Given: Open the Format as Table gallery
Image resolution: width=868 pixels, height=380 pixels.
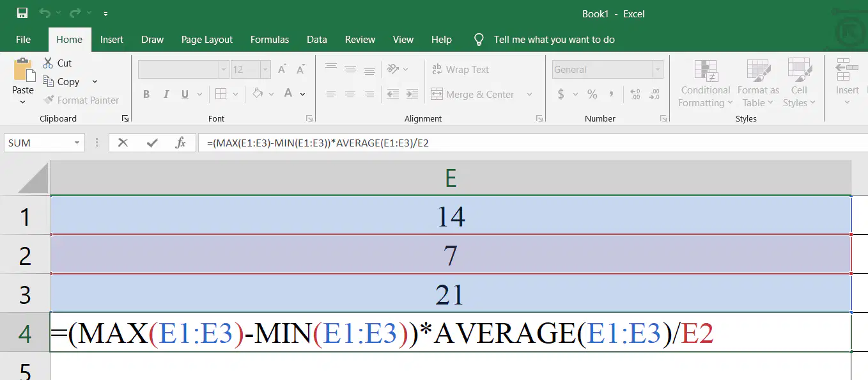Looking at the screenshot, I should coord(758,84).
